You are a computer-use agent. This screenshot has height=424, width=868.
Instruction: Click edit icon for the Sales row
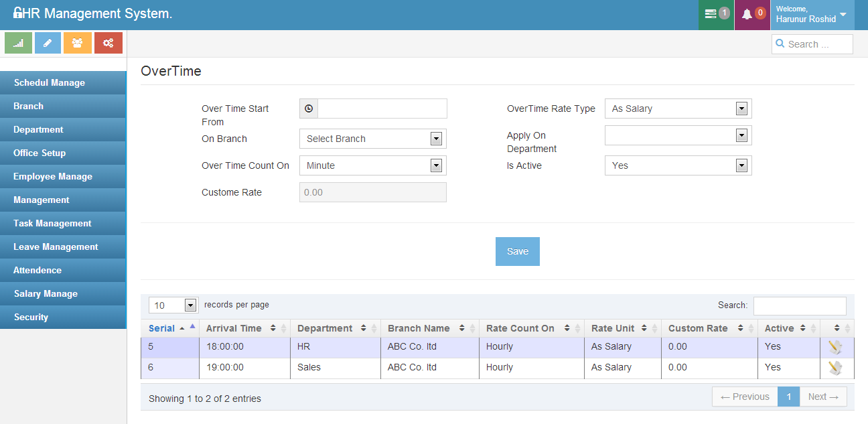tap(835, 368)
